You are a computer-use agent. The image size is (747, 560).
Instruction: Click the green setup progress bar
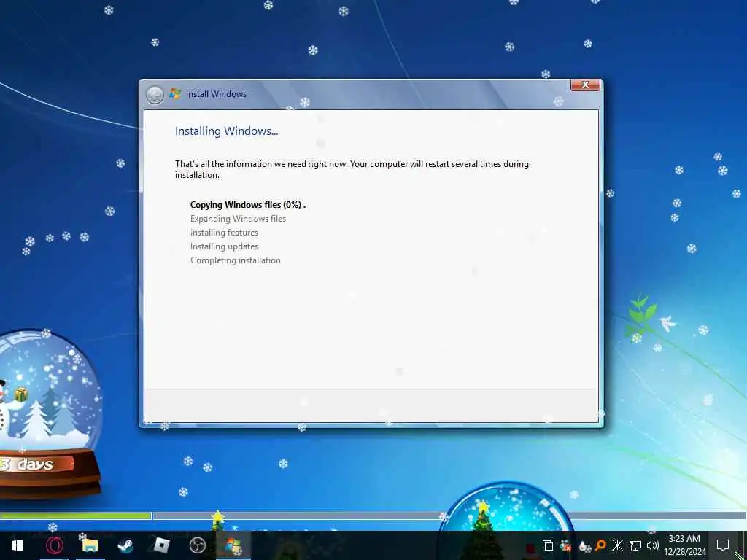75,516
